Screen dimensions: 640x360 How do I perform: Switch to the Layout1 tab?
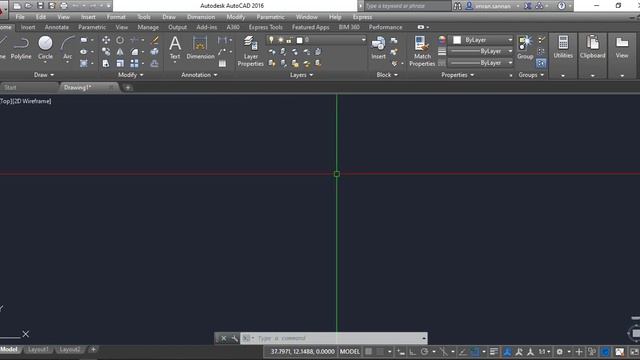pos(38,349)
